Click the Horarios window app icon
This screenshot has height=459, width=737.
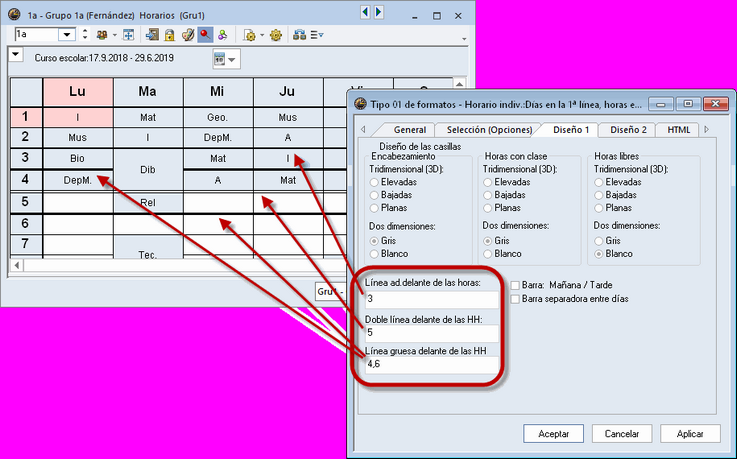(x=15, y=15)
